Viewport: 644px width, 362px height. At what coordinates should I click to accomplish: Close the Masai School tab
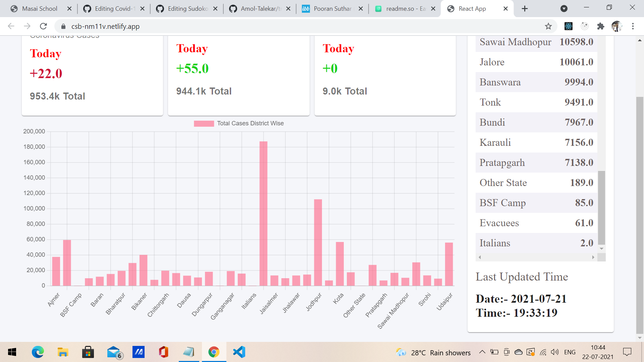[x=69, y=9]
